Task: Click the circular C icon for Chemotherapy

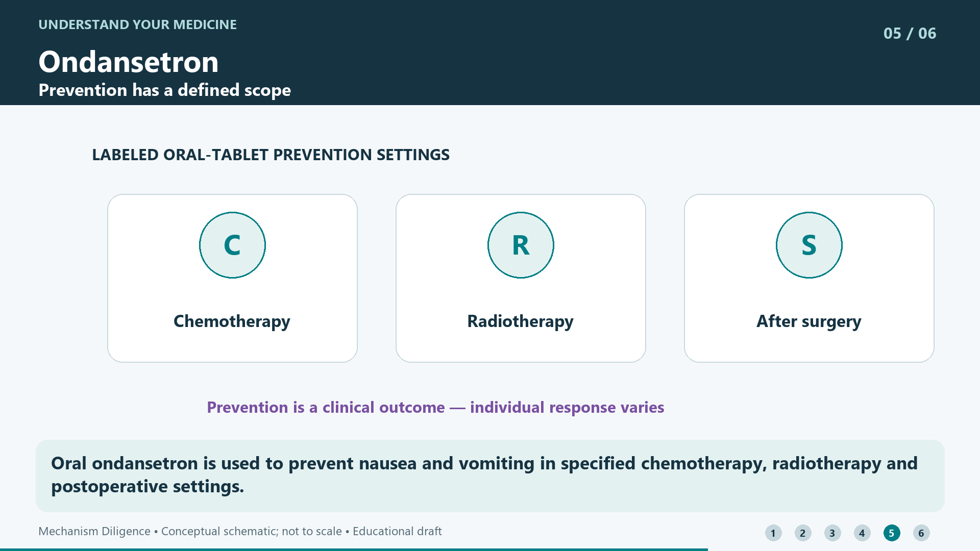Action: click(232, 245)
